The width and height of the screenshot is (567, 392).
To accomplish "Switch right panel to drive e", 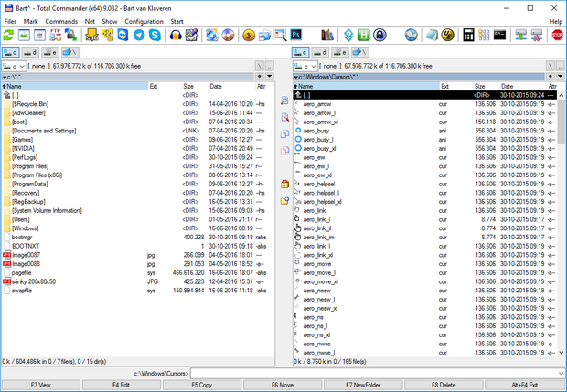I will pos(340,52).
